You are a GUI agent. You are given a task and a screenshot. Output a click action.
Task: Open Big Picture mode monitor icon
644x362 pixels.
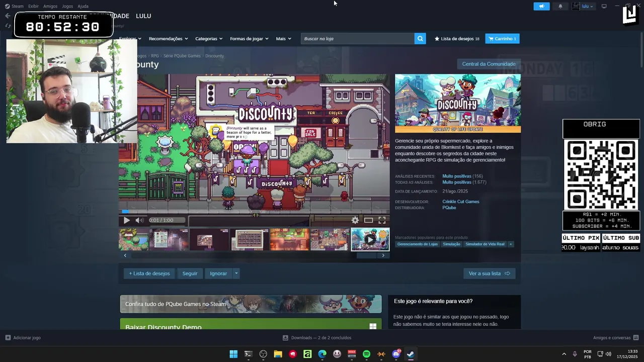pos(604,7)
